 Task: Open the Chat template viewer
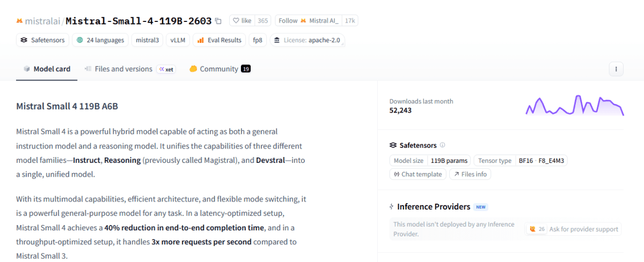418,174
